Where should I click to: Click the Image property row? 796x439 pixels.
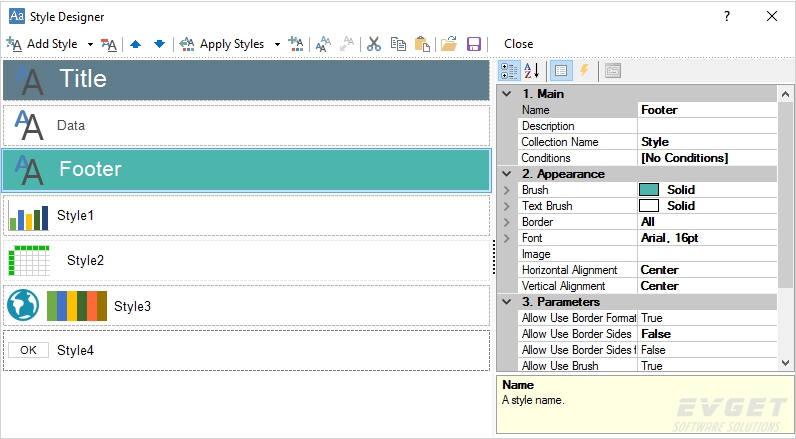646,254
